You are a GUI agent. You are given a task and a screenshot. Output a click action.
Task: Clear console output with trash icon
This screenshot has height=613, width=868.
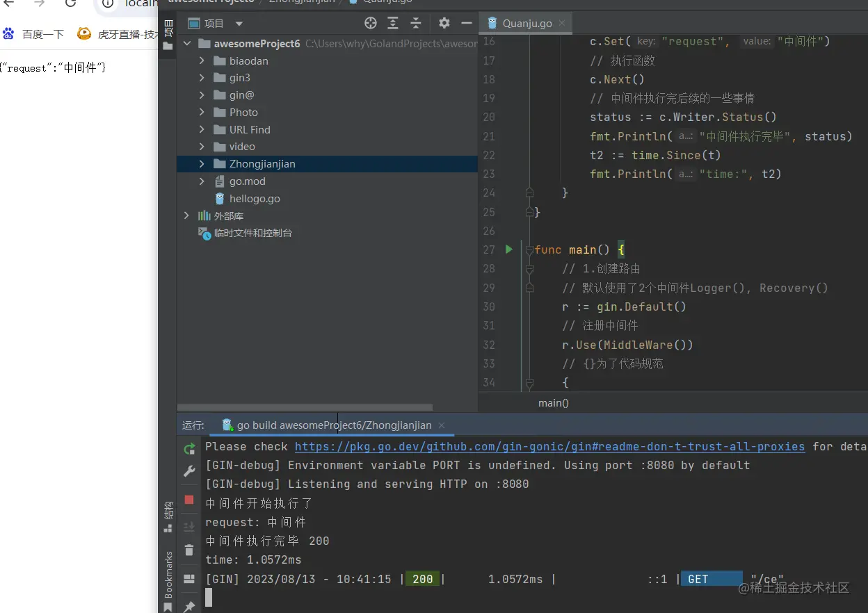tap(189, 550)
